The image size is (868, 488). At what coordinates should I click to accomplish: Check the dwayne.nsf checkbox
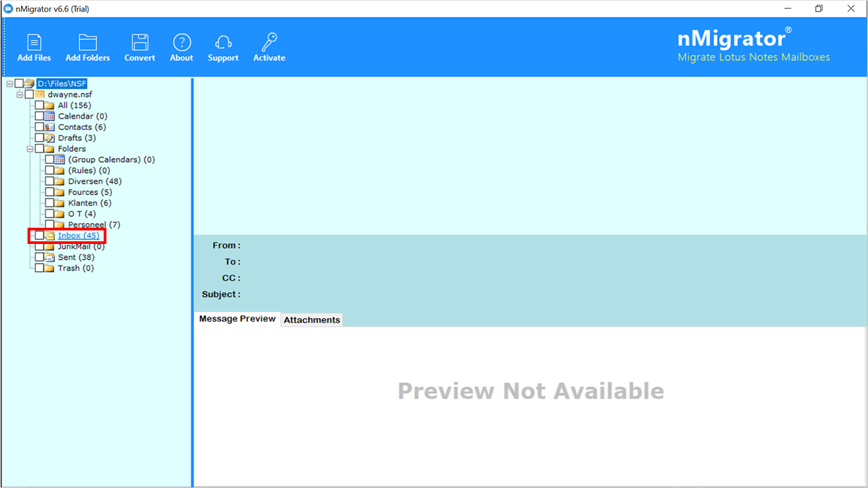29,94
